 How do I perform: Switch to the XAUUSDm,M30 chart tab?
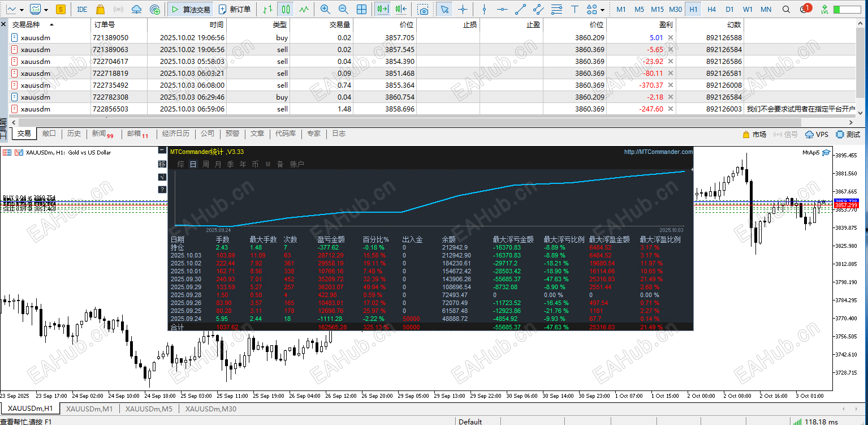[x=211, y=409]
